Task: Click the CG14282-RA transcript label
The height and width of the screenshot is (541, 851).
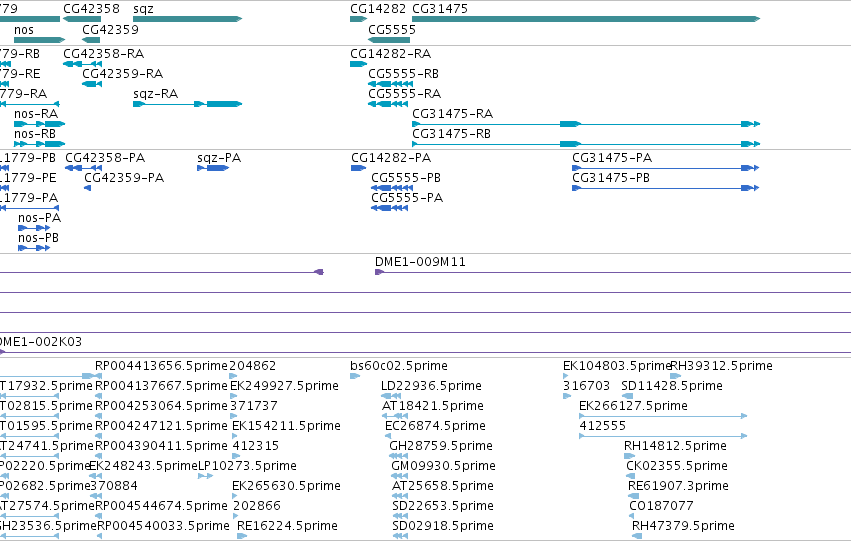Action: pos(391,54)
